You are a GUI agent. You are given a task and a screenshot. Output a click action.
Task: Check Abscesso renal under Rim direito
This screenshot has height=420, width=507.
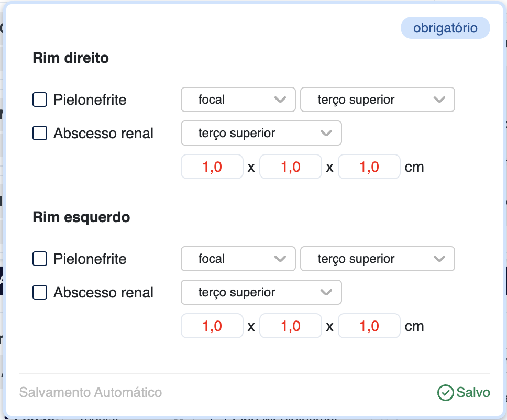(x=40, y=133)
